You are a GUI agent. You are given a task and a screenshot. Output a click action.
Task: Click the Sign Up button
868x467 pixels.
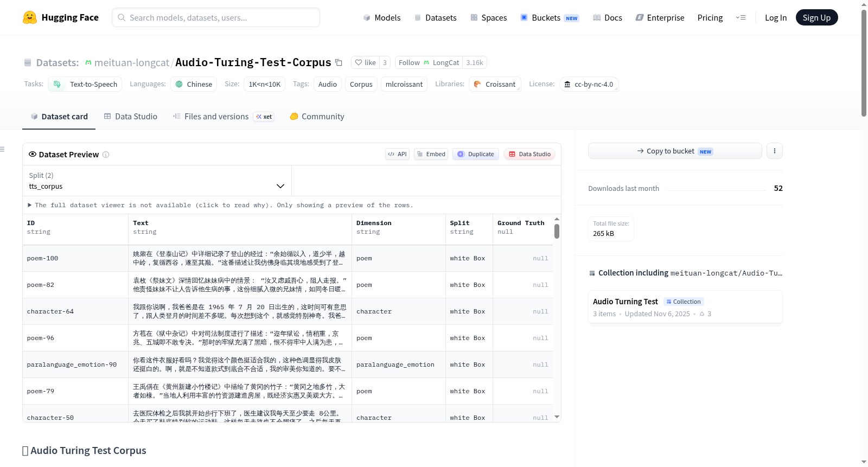tap(816, 17)
